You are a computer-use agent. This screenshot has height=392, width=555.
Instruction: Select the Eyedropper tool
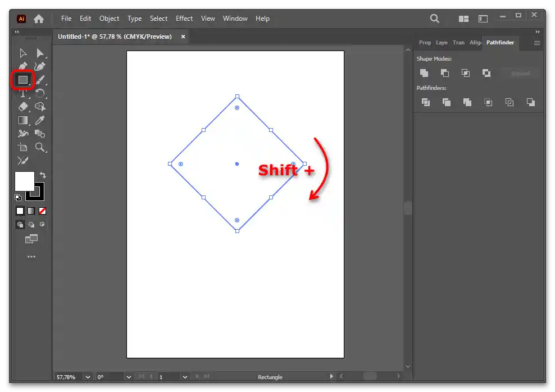coord(40,120)
